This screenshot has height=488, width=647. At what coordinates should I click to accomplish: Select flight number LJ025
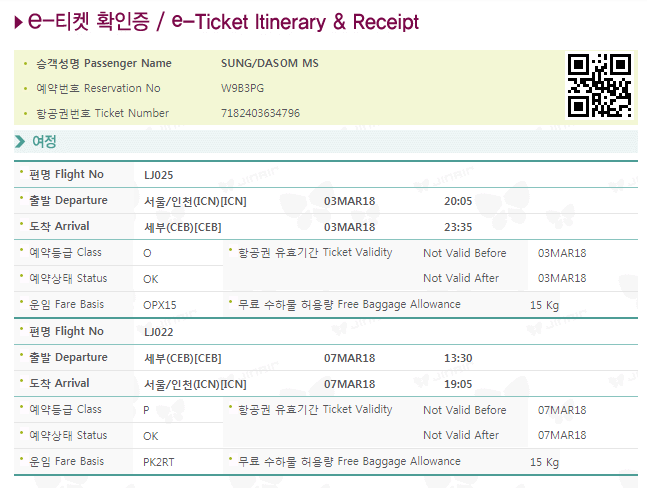click(158, 175)
